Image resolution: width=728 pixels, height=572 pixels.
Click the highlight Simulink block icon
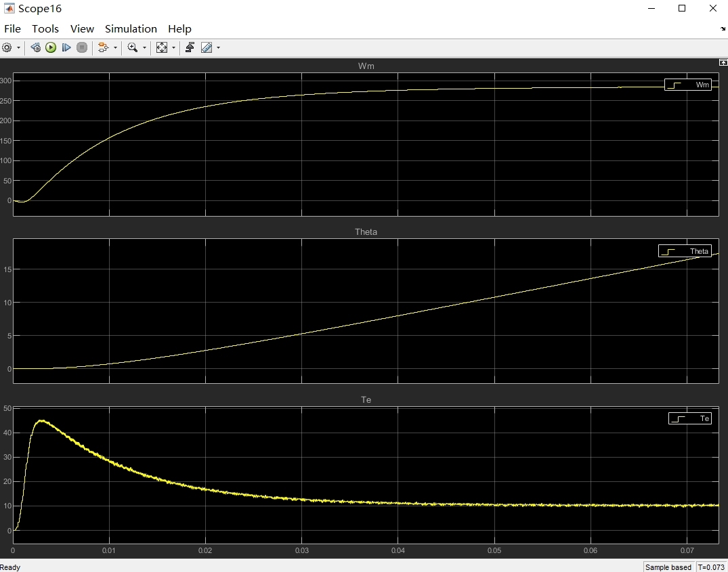point(103,47)
